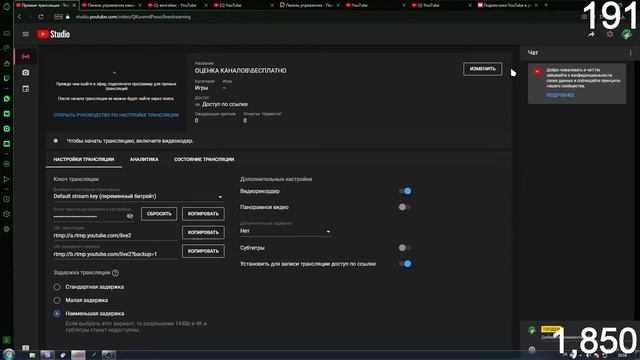This screenshot has height=360, width=640.
Task: Click the share arrow icon in header
Action: click(591, 35)
